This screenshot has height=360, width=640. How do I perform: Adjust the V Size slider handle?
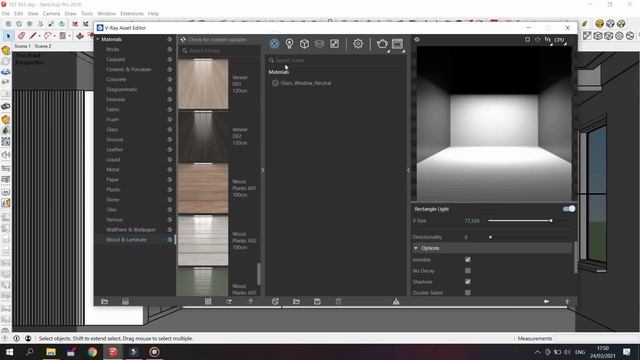click(x=551, y=220)
